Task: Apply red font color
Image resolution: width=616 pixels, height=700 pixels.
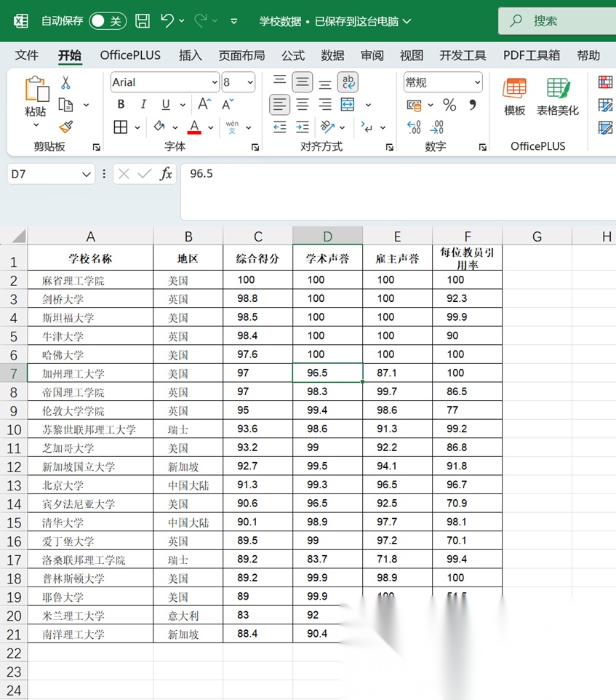Action: pyautogui.click(x=194, y=127)
